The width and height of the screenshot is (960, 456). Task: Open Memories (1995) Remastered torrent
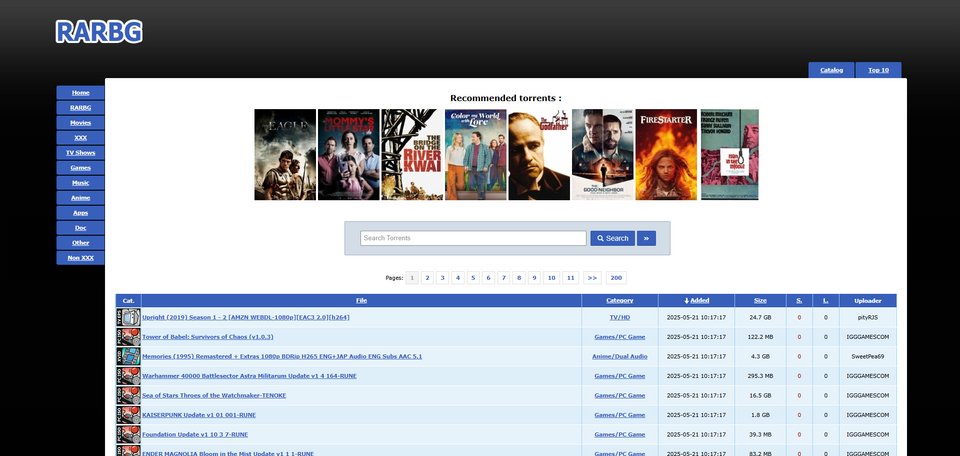[282, 356]
